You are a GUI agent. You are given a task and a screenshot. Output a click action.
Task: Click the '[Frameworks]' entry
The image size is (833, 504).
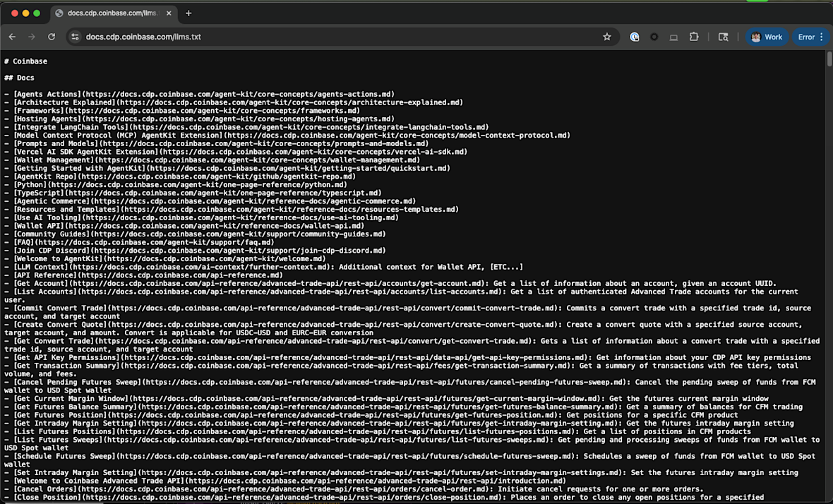182,110
